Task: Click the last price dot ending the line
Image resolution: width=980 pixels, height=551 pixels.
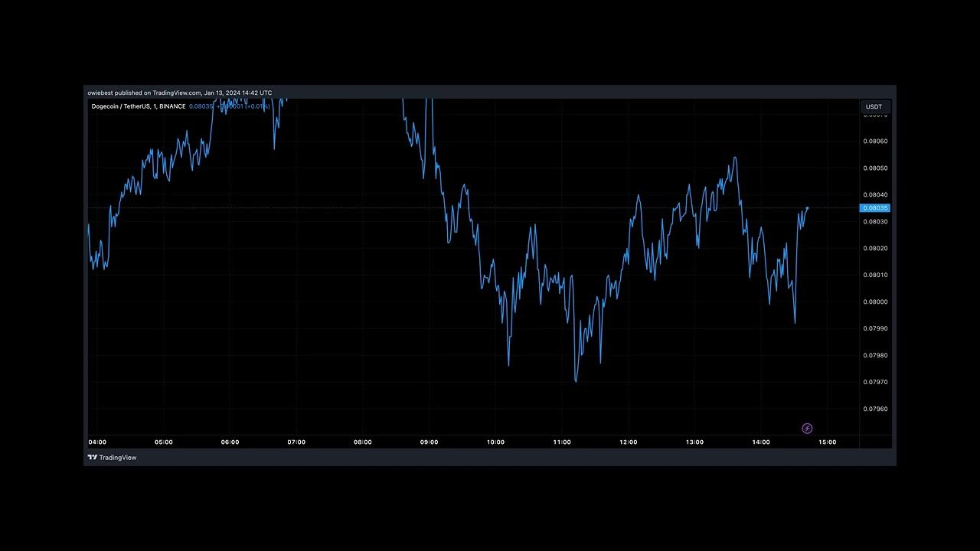Action: coord(807,207)
